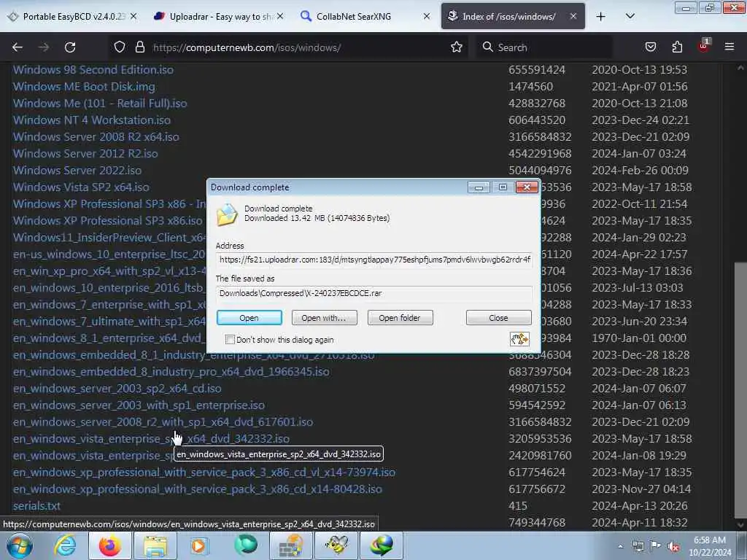Go back using the browser back arrow

[x=18, y=47]
